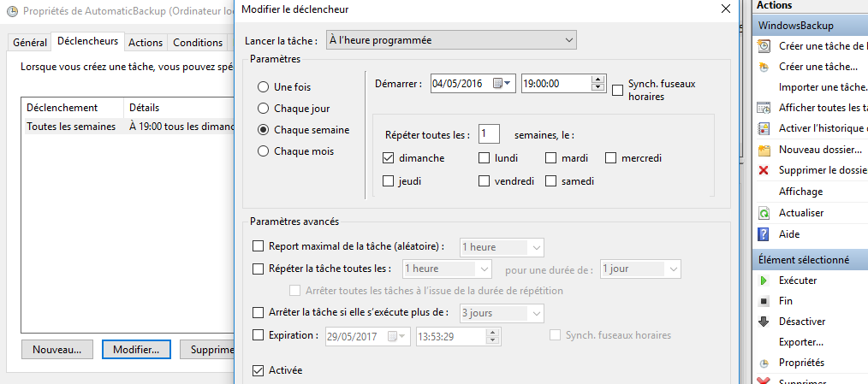Image resolution: width=868 pixels, height=384 pixels.
Task: Check the lundi checkbox
Action: tap(485, 158)
